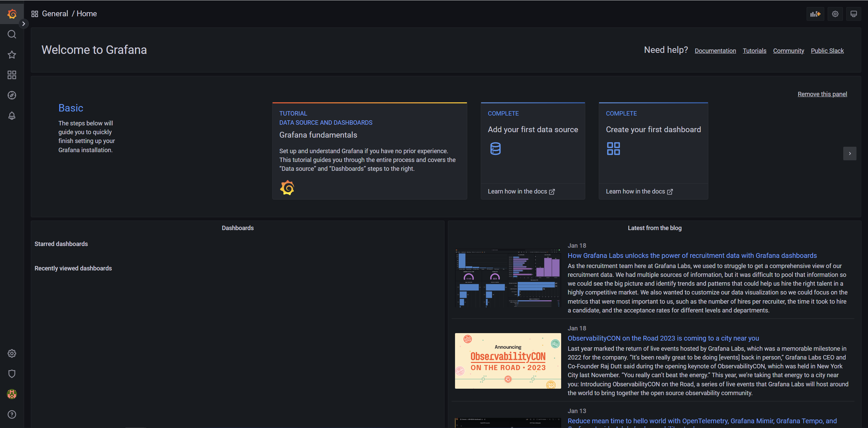
Task: Click Remove this panel link
Action: 822,94
